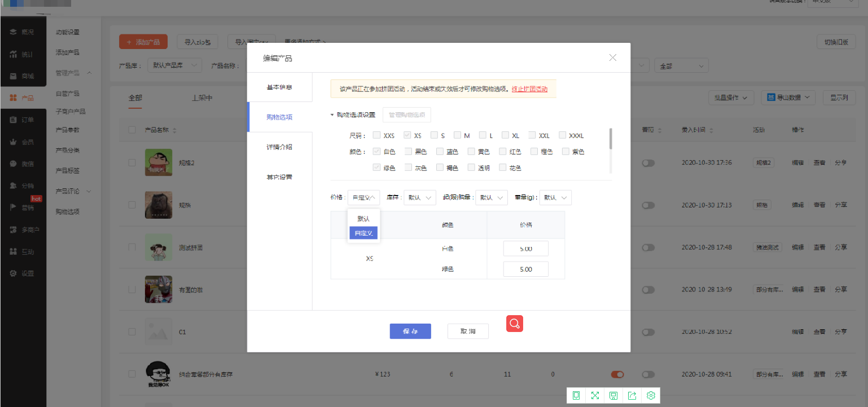Click the 保存 save button
The image size is (868, 407).
tap(410, 331)
